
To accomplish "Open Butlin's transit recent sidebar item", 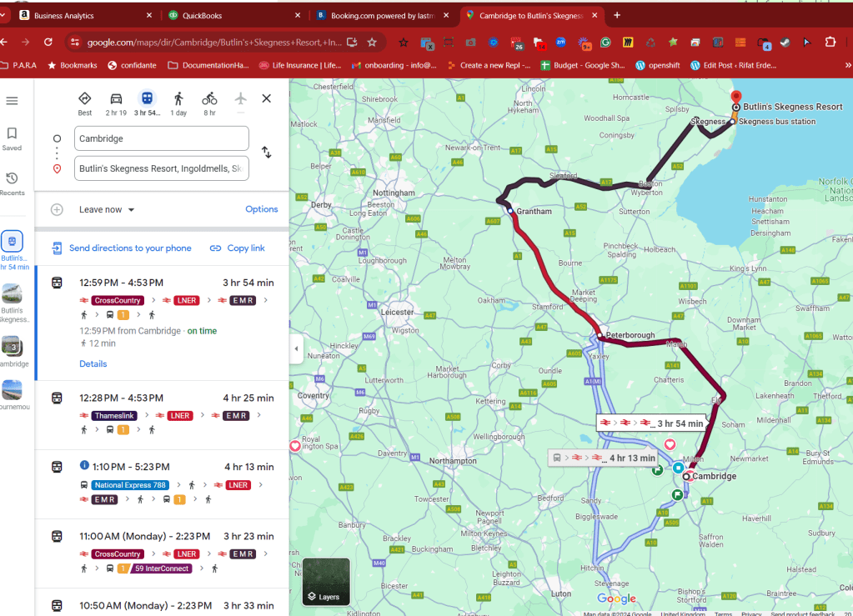I will [x=12, y=250].
